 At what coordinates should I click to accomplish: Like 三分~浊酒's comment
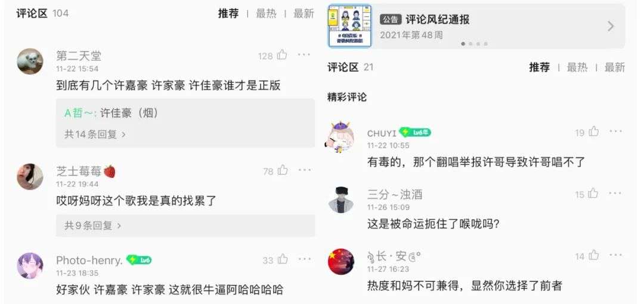click(593, 194)
